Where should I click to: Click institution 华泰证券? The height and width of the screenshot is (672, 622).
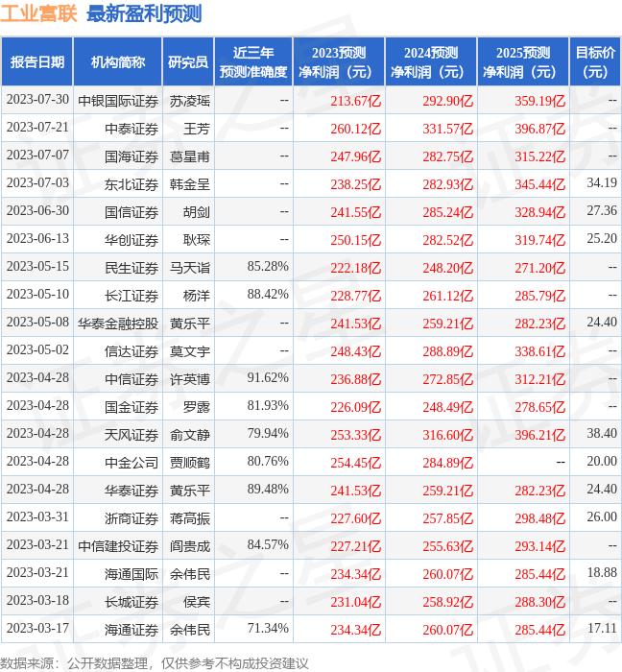(132, 492)
